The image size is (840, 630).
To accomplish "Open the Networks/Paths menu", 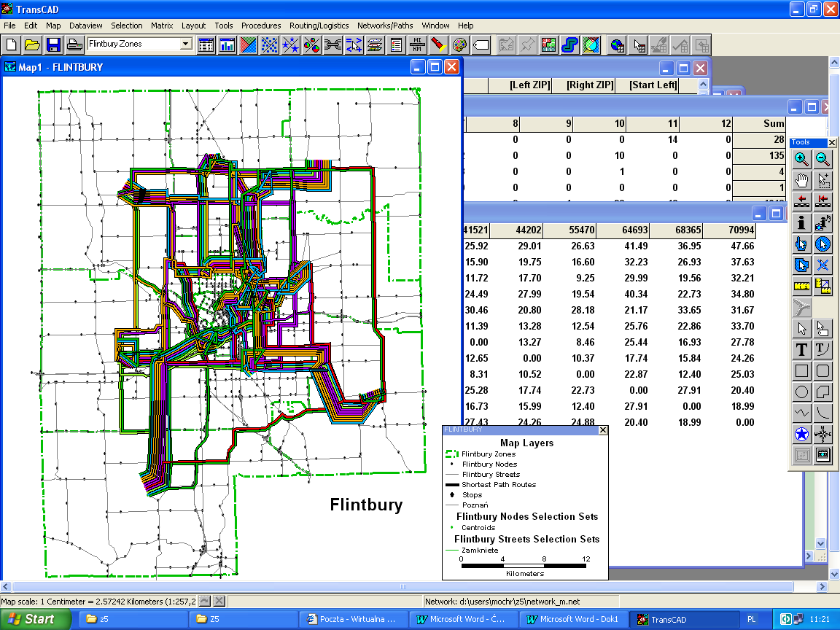I will pyautogui.click(x=385, y=26).
